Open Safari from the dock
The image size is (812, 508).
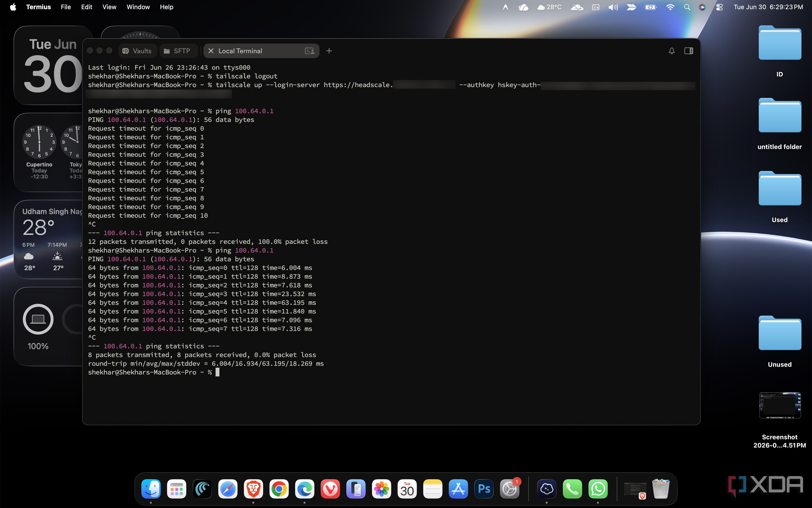(x=228, y=488)
